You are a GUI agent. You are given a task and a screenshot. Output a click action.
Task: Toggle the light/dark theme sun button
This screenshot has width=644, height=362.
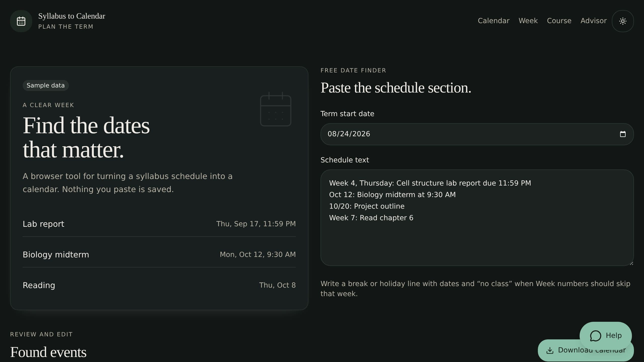[623, 21]
